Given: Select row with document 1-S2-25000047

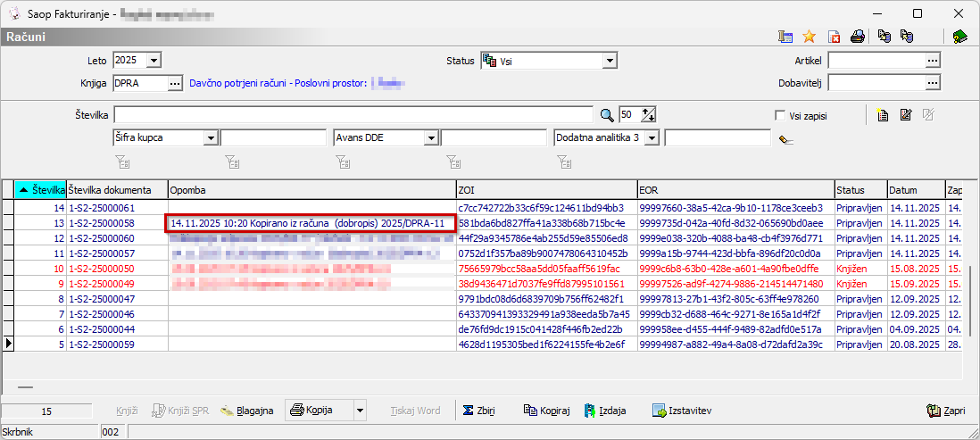Looking at the screenshot, I should coord(483,299).
